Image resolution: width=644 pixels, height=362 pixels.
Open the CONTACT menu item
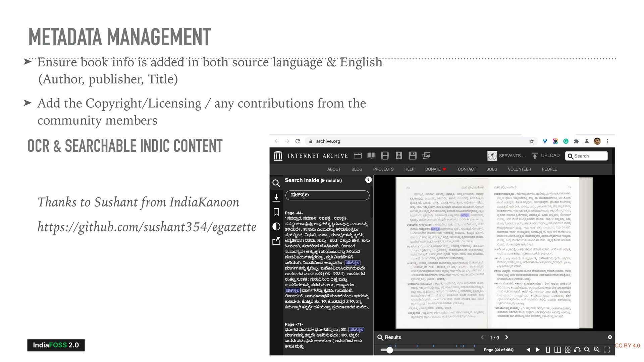(x=467, y=169)
